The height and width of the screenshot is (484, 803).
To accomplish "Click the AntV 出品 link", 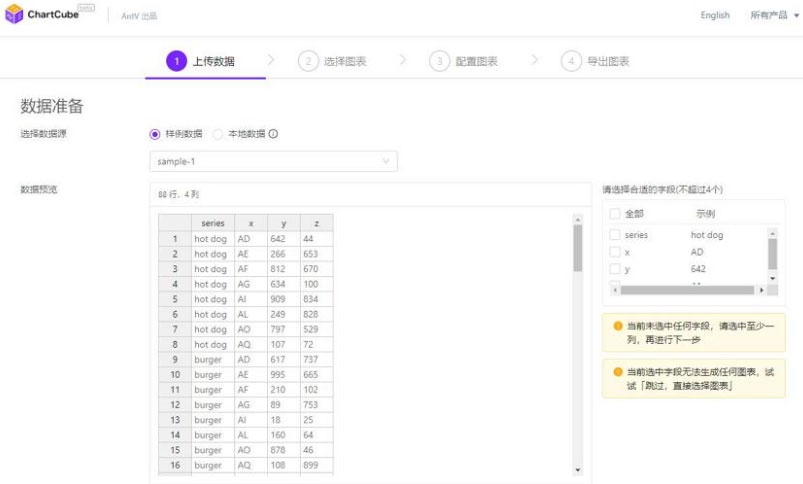I will click(139, 16).
